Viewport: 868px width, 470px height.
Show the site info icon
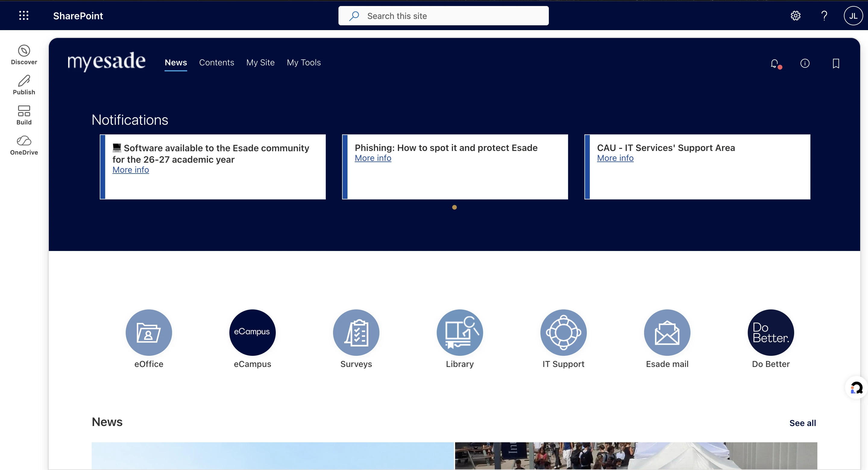pyautogui.click(x=805, y=63)
